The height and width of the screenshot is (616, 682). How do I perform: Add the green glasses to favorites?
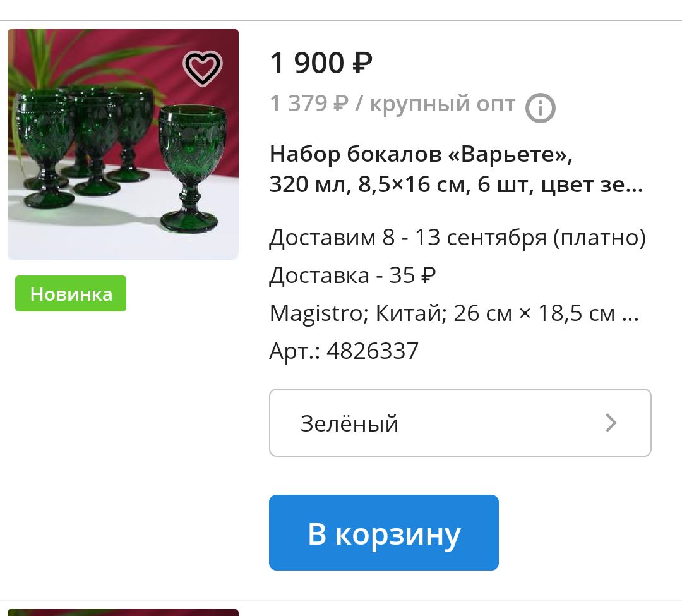[202, 68]
